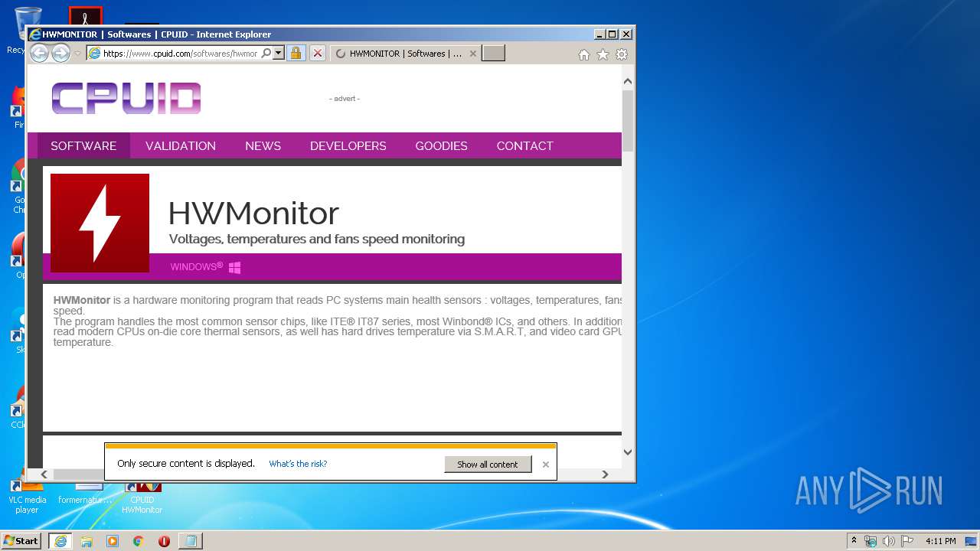The height and width of the screenshot is (551, 980).
Task: Click the Internet Explorer title bar icon
Action: click(34, 34)
